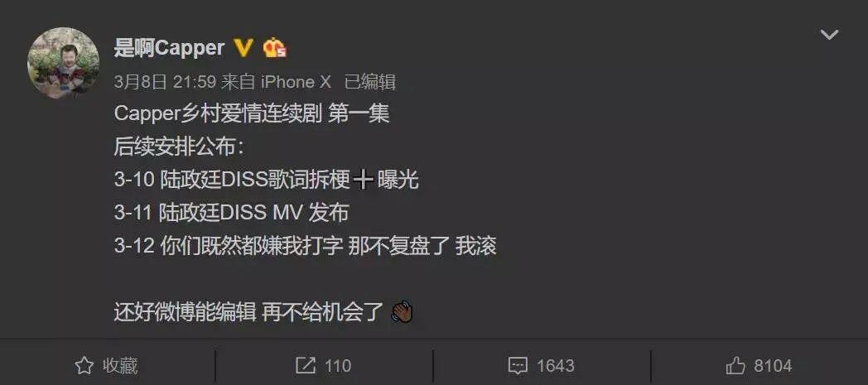Like the post with thumbs-up icon
The width and height of the screenshot is (868, 385).
click(735, 365)
